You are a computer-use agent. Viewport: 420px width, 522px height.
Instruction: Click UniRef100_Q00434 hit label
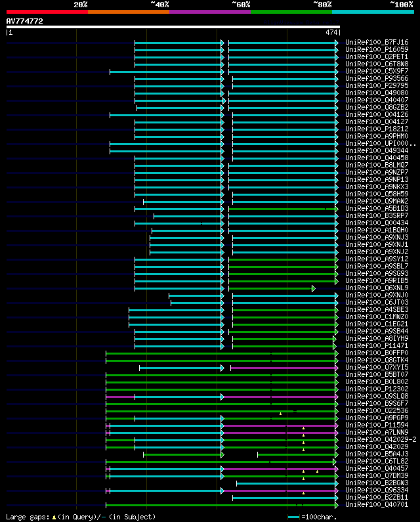[x=377, y=223]
